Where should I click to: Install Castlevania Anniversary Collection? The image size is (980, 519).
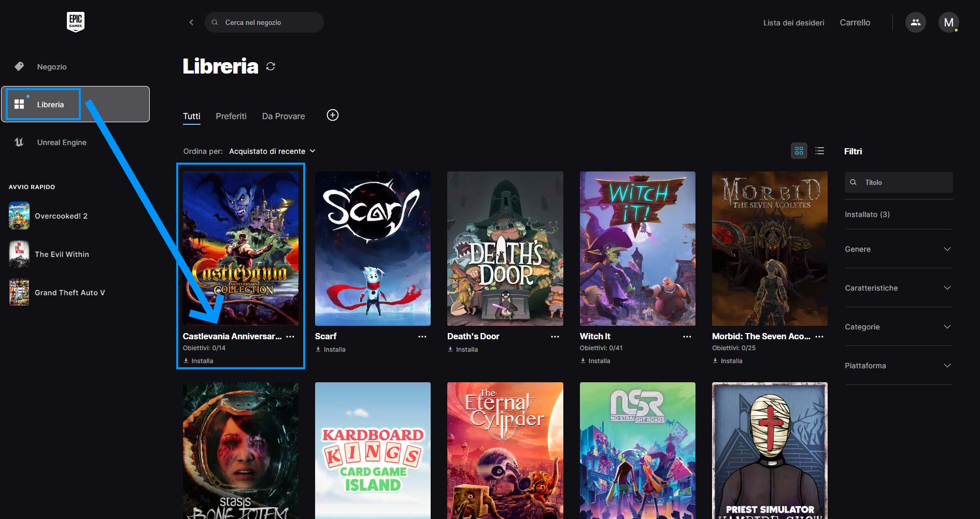[x=198, y=361]
